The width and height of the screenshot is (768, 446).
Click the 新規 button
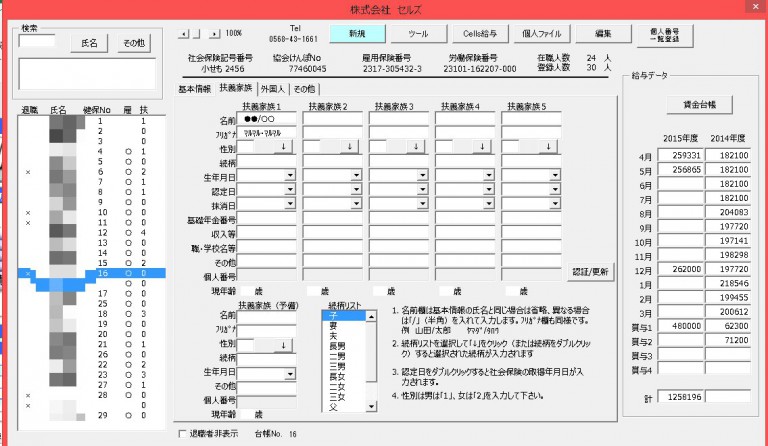click(358, 33)
